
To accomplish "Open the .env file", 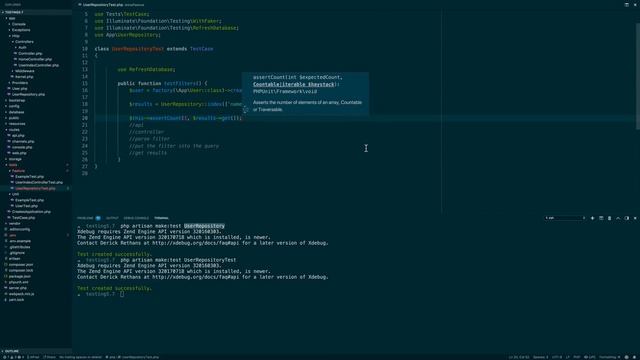I will 13,236.
